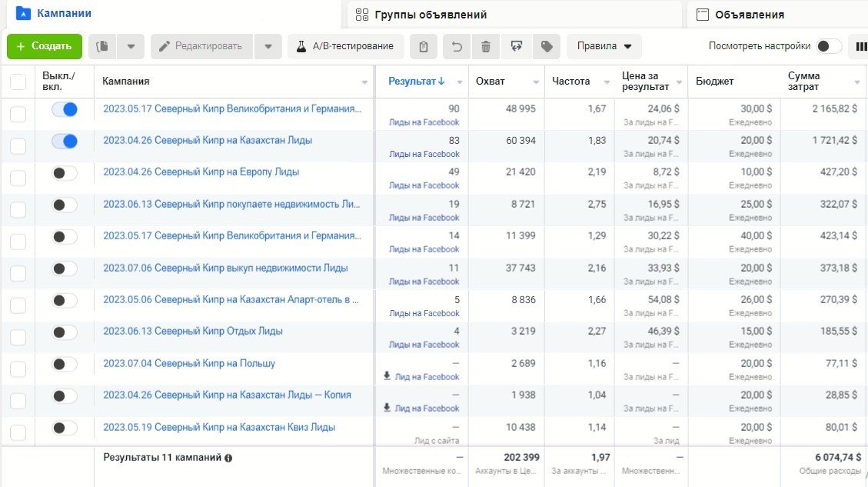Switch to Объявления tab
The image size is (868, 487).
pyautogui.click(x=749, y=15)
